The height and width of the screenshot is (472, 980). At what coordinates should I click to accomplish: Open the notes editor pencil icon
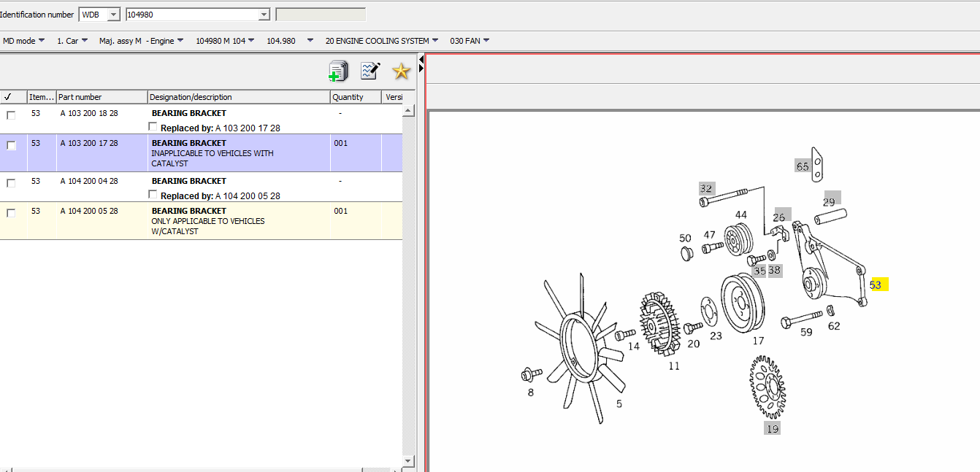click(x=370, y=71)
